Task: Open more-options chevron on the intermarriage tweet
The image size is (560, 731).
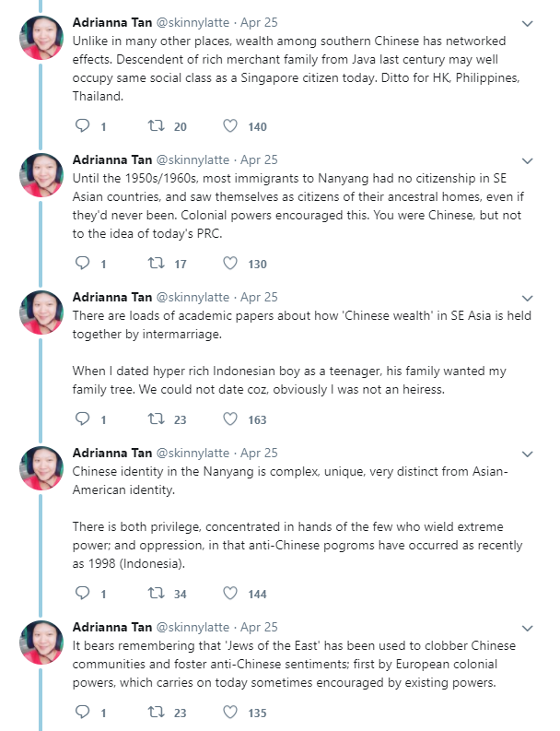Action: [x=527, y=299]
